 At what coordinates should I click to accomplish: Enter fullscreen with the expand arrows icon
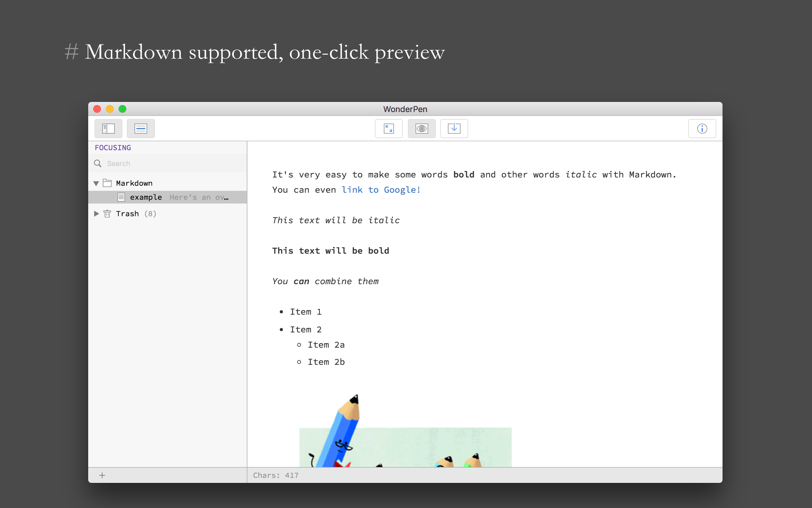coord(389,128)
